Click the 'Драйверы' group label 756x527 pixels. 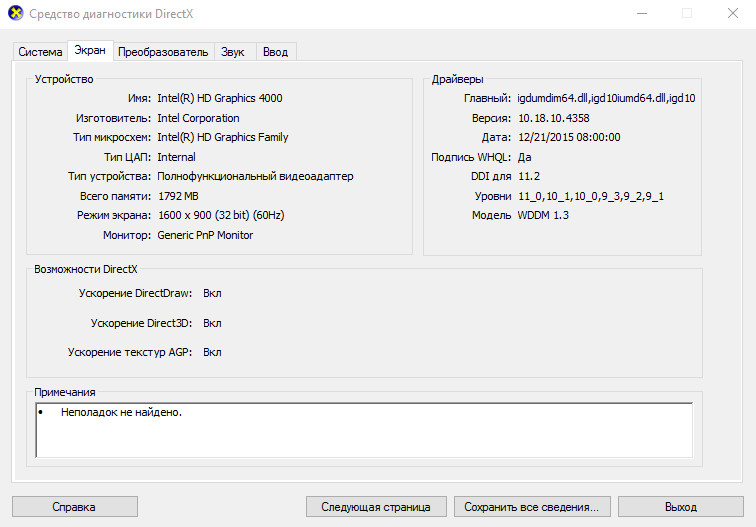click(x=458, y=79)
